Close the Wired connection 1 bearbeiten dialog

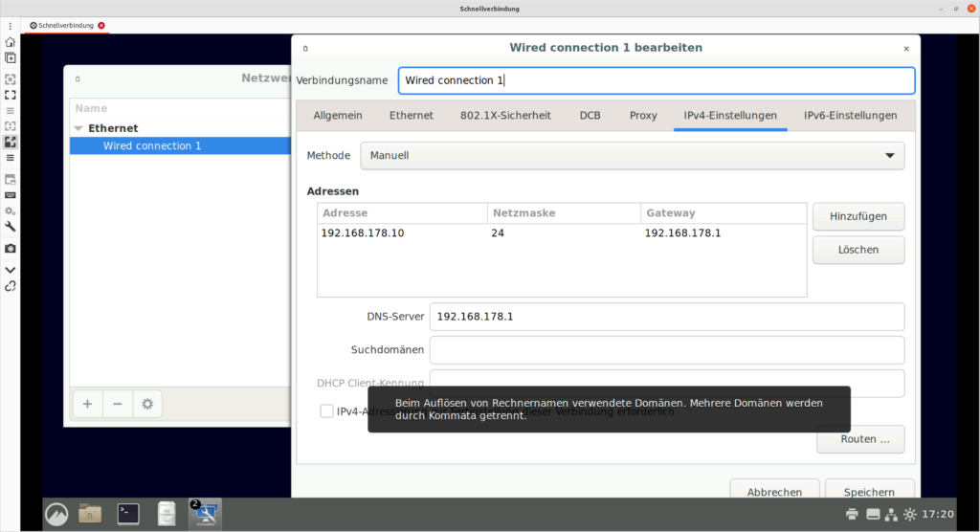[x=906, y=48]
